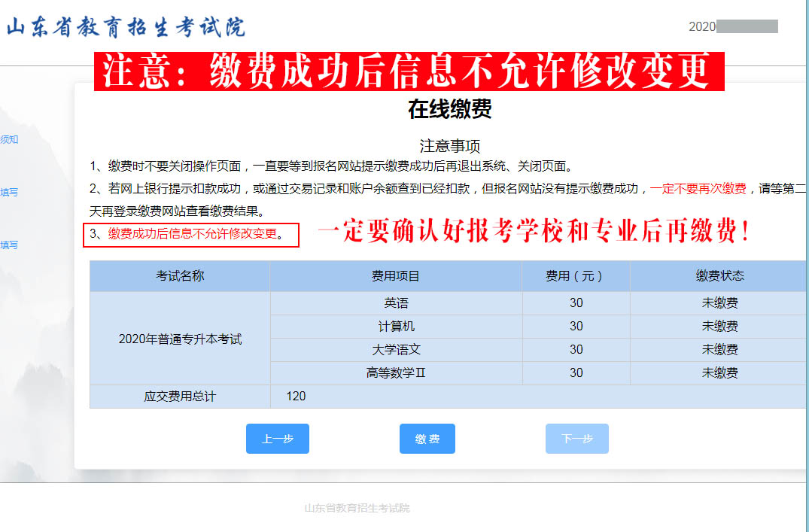The width and height of the screenshot is (809, 532).
Task: Click the 30 fee in the 大学语文 row
Action: (576, 349)
